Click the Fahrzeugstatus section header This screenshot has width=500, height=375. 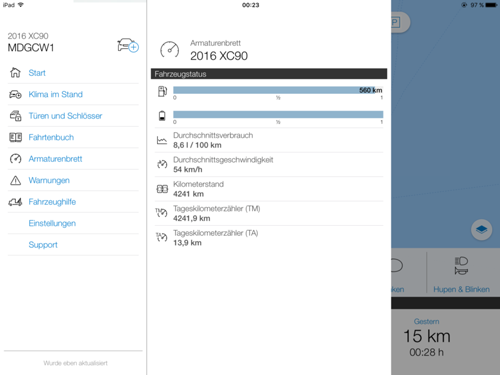click(269, 74)
